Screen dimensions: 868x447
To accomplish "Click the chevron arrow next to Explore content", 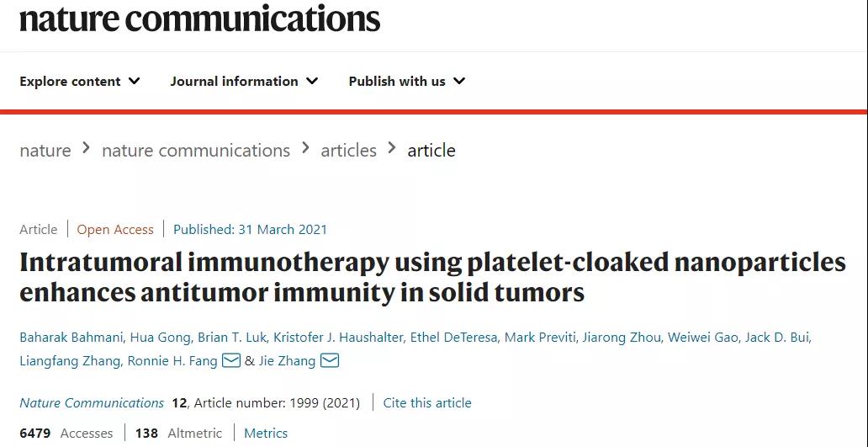I will tap(134, 82).
